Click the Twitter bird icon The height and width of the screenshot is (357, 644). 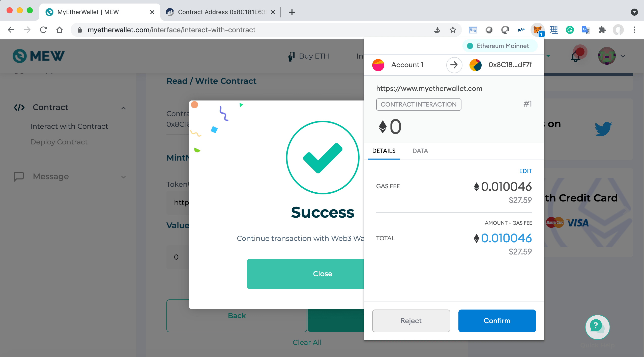[x=603, y=129]
